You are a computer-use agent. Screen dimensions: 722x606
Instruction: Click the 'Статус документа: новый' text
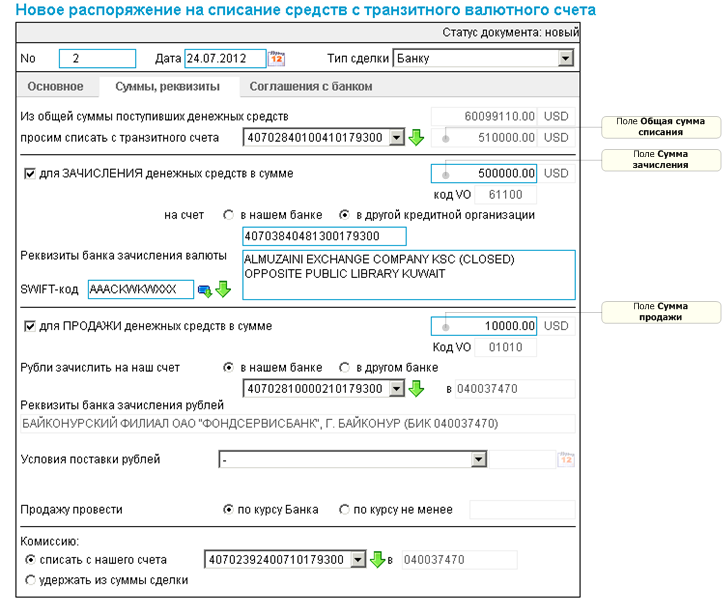point(510,32)
